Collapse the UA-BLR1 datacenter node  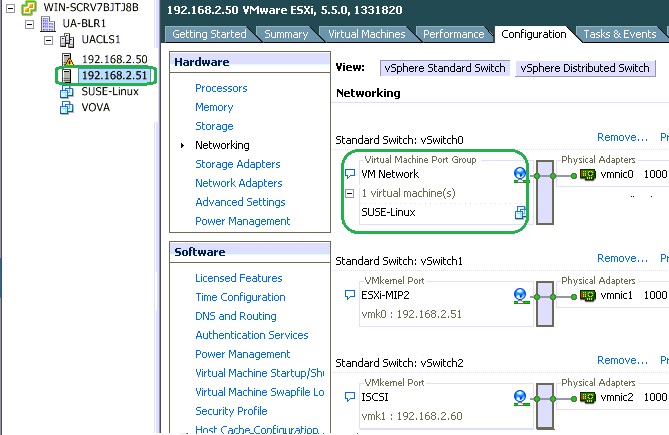point(29,24)
